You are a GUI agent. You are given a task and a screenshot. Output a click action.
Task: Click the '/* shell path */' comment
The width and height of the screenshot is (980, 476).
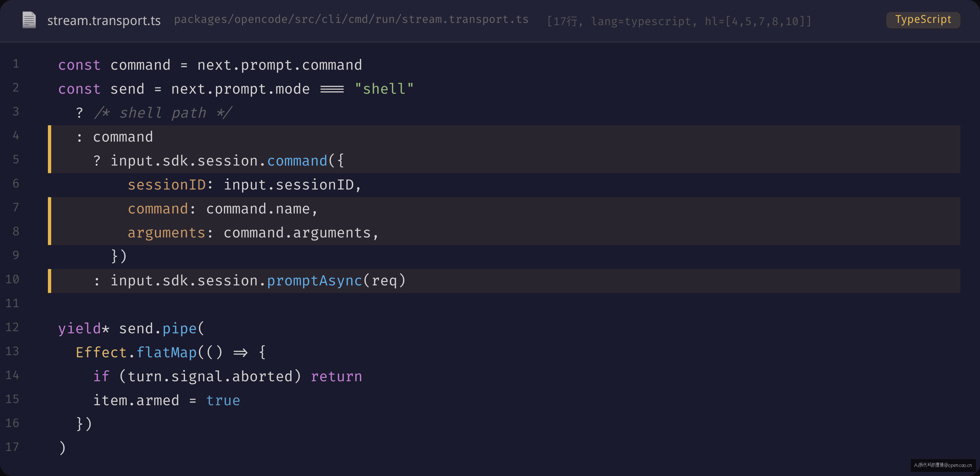[x=163, y=113]
